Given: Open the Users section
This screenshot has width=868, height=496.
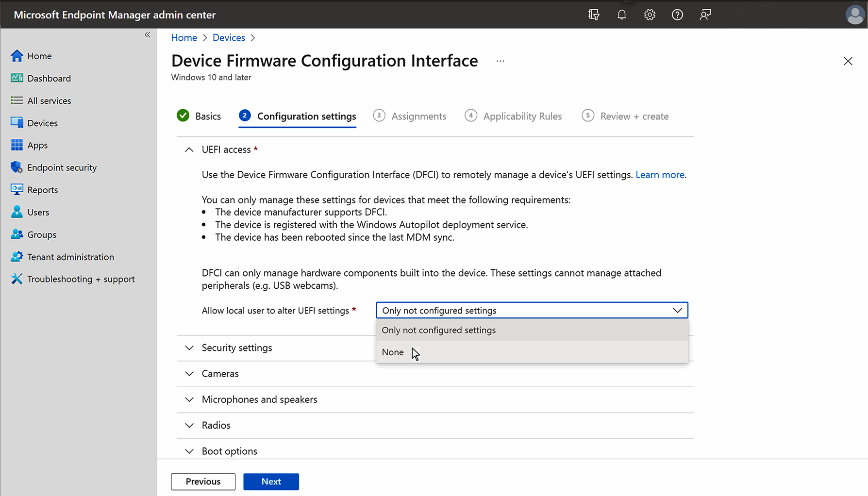Looking at the screenshot, I should [x=38, y=212].
